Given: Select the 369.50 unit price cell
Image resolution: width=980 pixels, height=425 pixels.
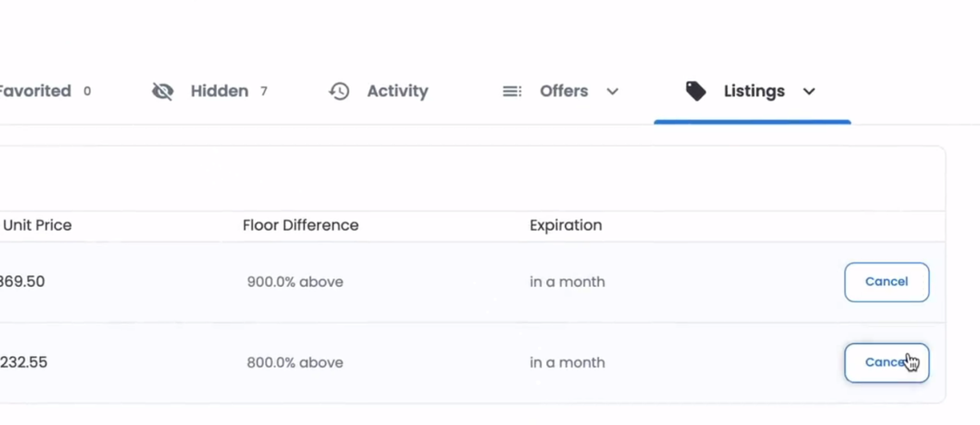Looking at the screenshot, I should point(23,282).
